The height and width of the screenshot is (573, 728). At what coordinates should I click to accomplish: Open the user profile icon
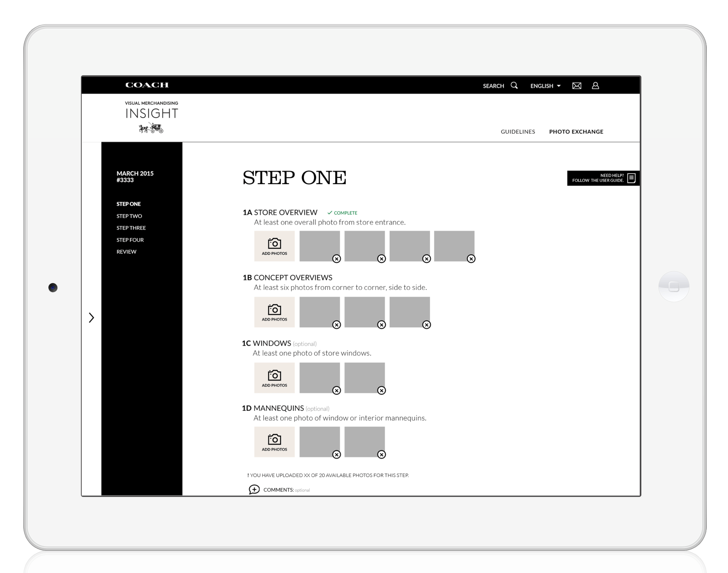(x=595, y=86)
